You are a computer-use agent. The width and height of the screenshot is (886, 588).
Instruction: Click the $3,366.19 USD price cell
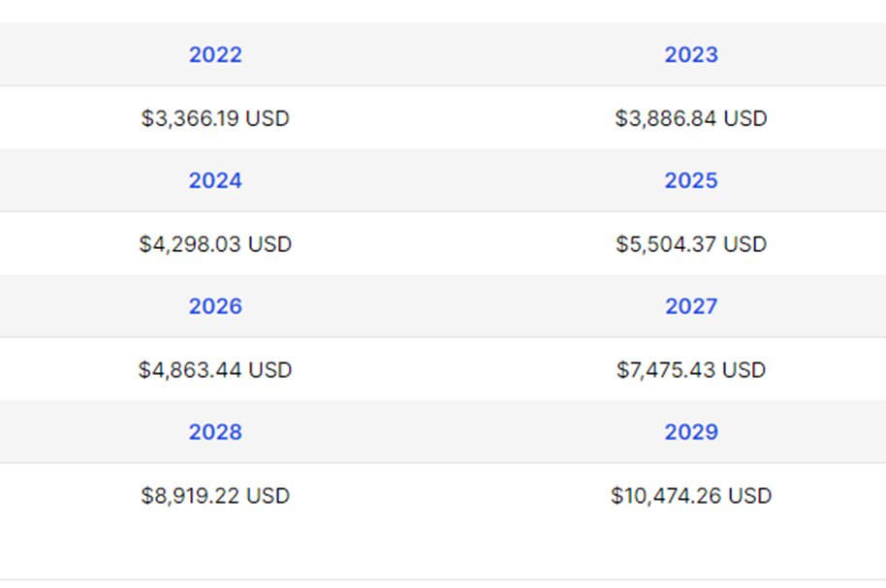point(215,118)
